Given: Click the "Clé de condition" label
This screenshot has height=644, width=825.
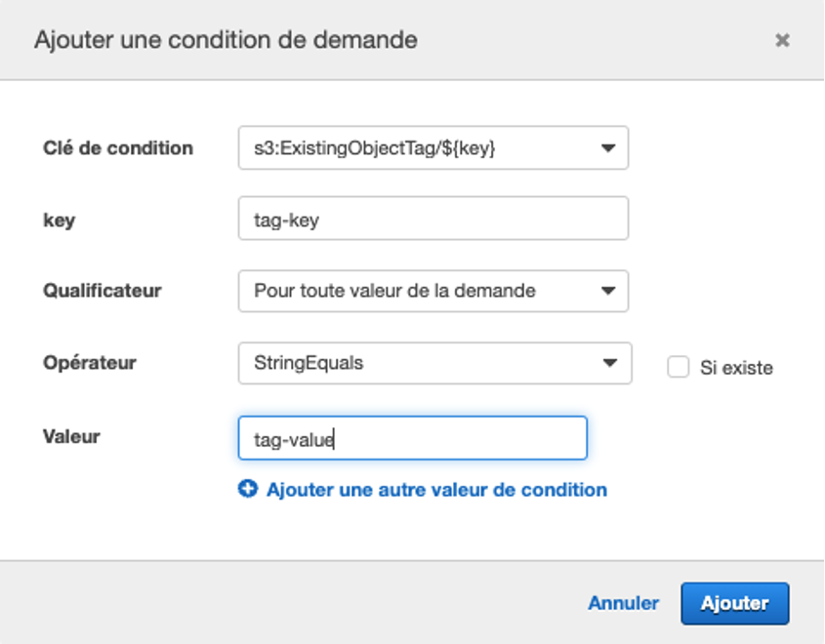Looking at the screenshot, I should (x=118, y=148).
